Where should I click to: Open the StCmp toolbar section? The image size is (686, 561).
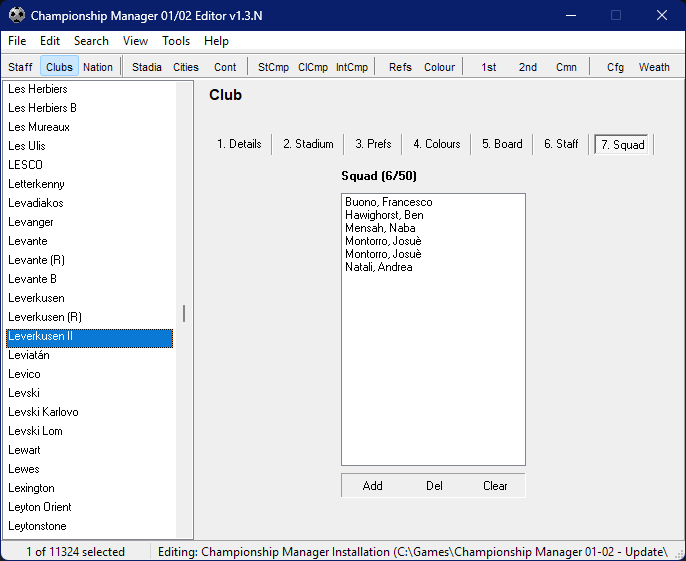click(x=273, y=67)
